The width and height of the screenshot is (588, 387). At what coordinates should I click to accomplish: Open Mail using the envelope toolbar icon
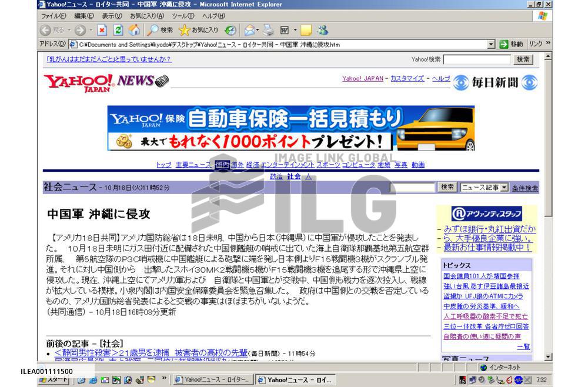pyautogui.click(x=250, y=30)
